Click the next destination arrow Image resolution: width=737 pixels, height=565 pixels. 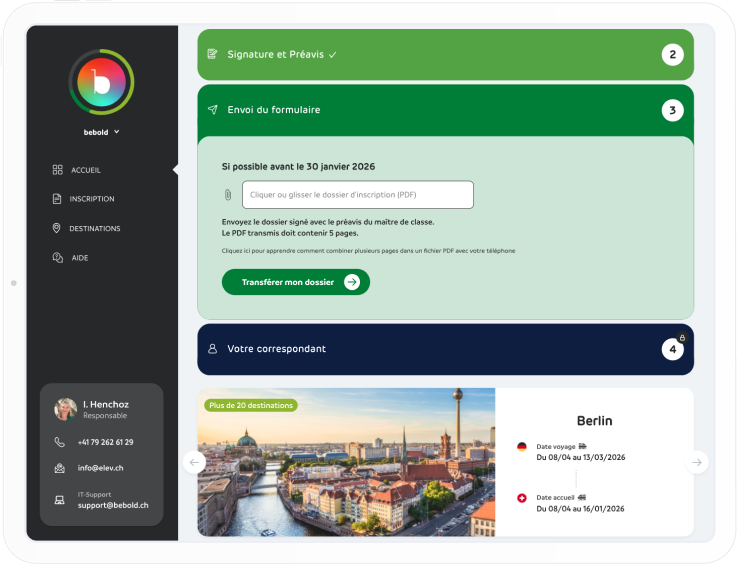pyautogui.click(x=697, y=462)
